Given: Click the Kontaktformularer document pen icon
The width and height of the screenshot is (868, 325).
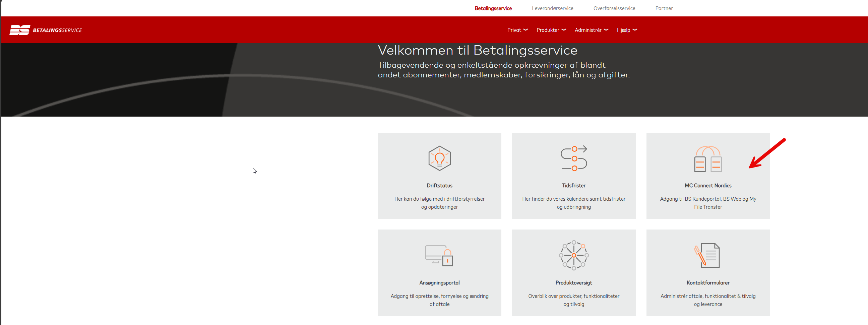Looking at the screenshot, I should point(707,255).
